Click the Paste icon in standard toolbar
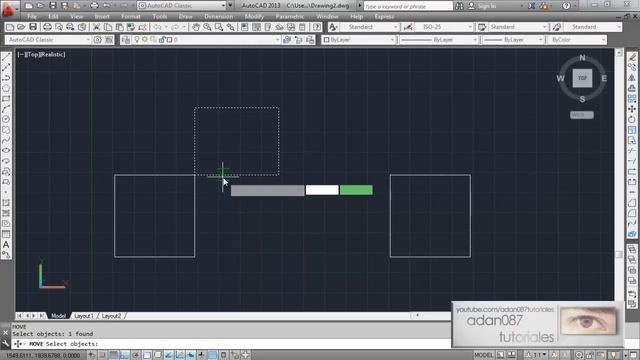This screenshot has width=640, height=360. [119, 27]
